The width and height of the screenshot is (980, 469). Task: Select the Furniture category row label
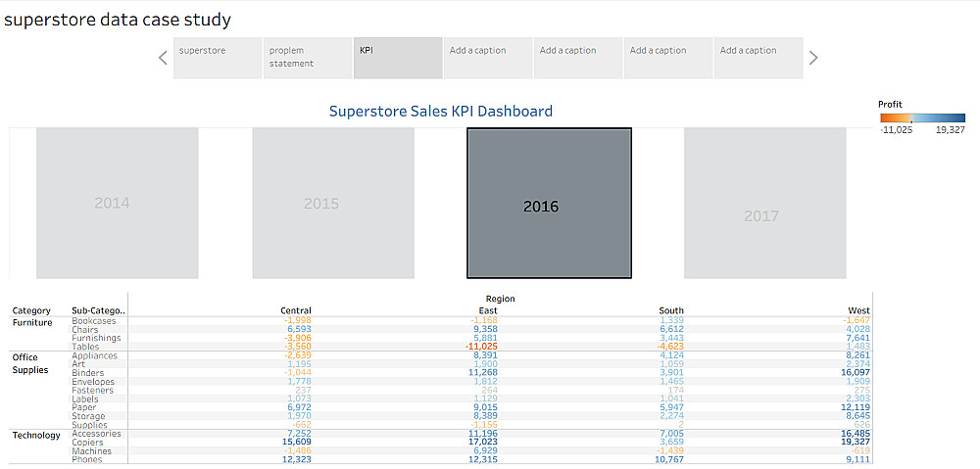point(33,321)
